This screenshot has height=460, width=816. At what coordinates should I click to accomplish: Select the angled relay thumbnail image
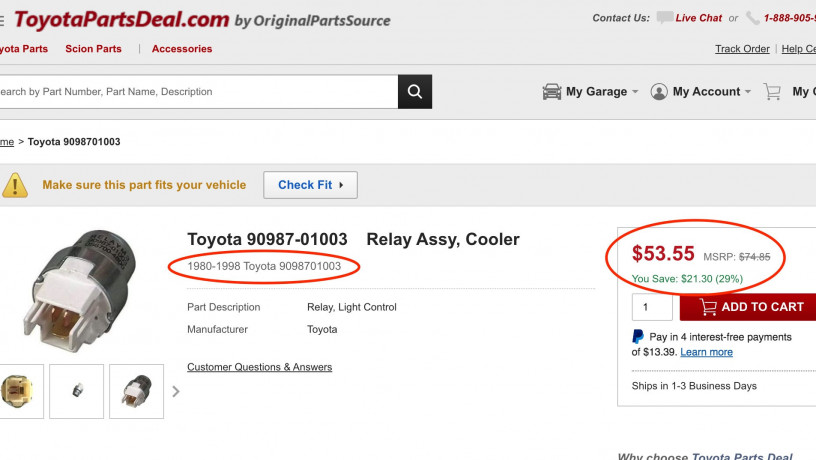(x=136, y=391)
